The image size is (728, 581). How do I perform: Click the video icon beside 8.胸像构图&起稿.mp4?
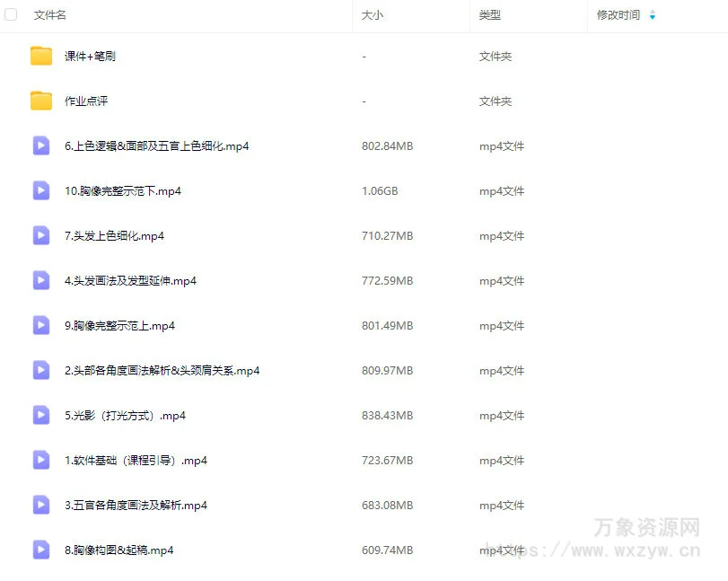[40, 550]
